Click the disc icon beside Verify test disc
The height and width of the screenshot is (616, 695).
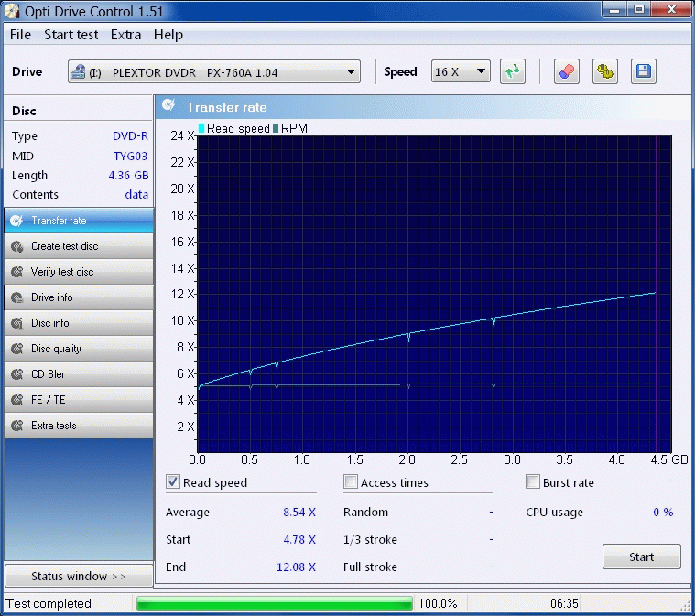tap(17, 272)
